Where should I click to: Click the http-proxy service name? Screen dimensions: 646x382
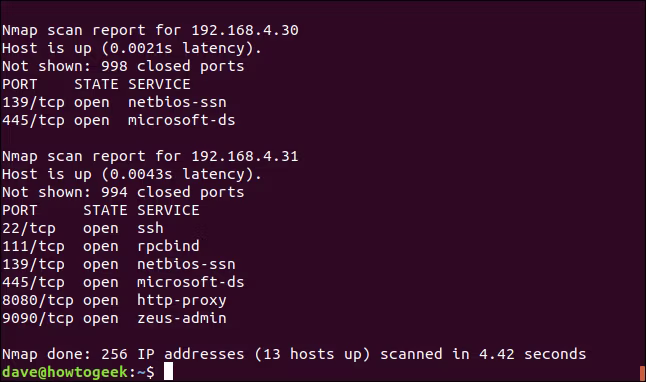[x=182, y=301]
